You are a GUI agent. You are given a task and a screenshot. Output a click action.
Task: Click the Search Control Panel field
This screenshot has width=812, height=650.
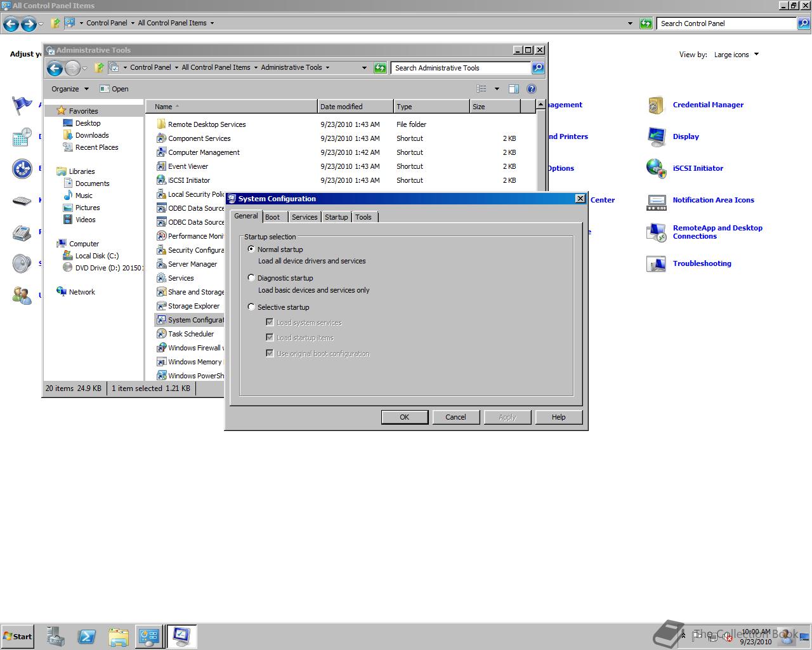click(x=726, y=23)
